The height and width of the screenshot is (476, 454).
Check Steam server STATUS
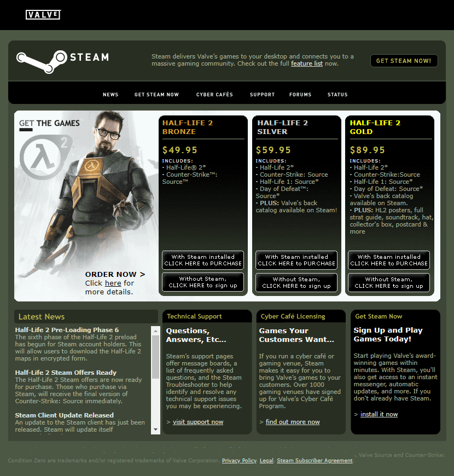click(337, 94)
